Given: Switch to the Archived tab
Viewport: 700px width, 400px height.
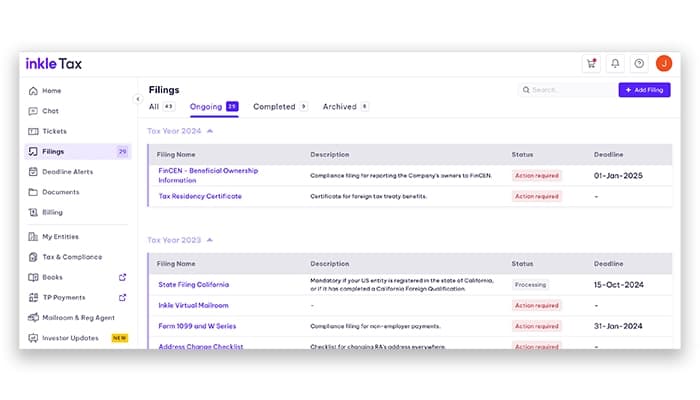Looking at the screenshot, I should tap(339, 106).
